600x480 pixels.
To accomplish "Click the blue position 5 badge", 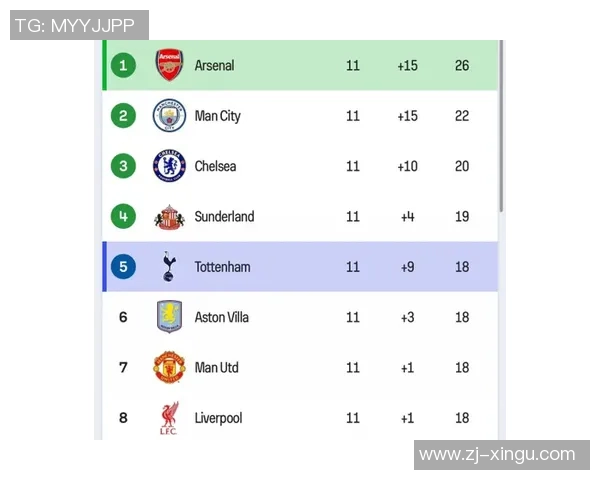I will (123, 267).
